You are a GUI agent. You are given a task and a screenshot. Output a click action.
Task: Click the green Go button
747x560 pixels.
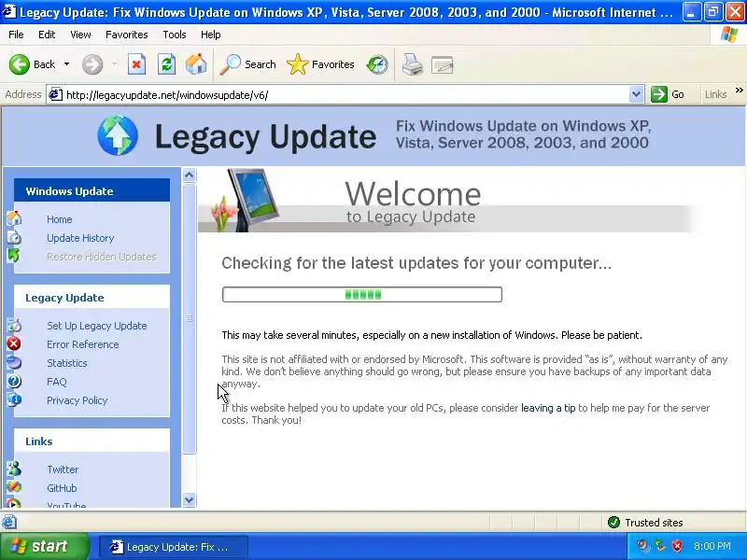(x=668, y=94)
